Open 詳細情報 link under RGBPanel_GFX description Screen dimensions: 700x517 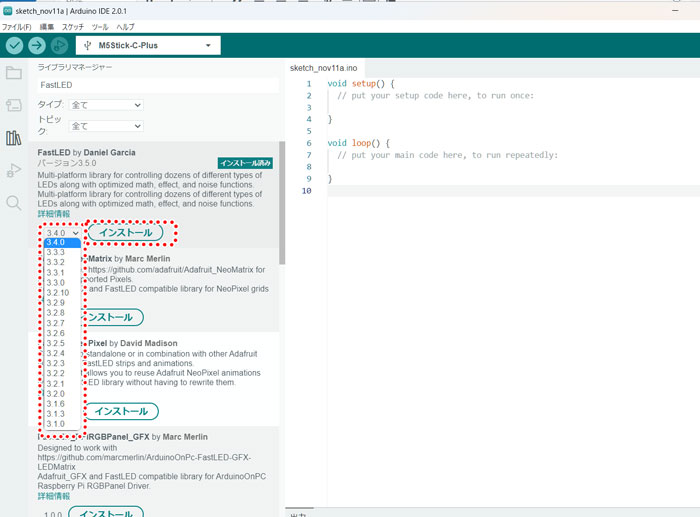[54, 496]
